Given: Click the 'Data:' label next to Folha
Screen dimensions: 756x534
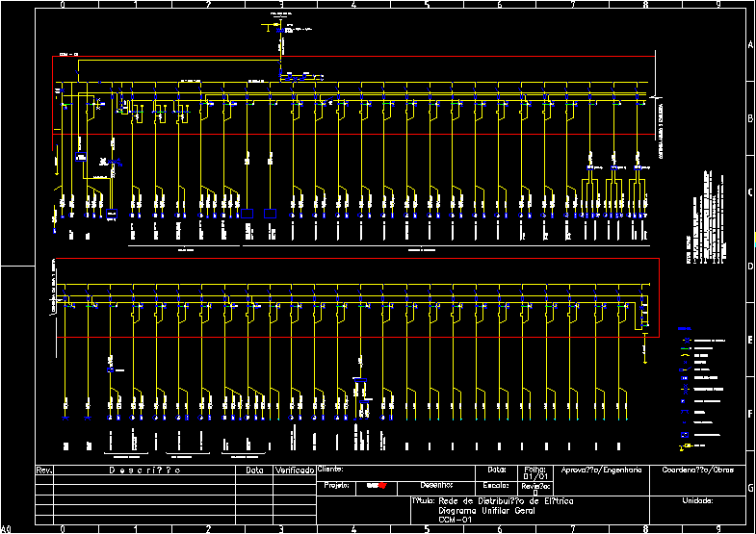Looking at the screenshot, I should (497, 469).
